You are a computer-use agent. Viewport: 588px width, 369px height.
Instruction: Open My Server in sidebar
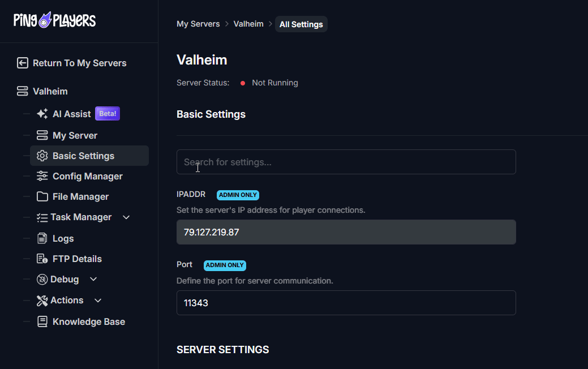pyautogui.click(x=75, y=135)
